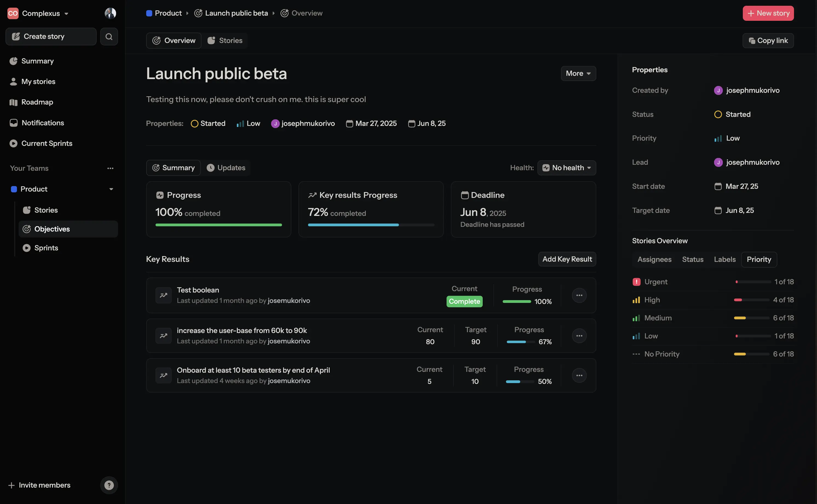Screen dimensions: 817x504
Task: Click the Low priority bars icon in Properties panel
Action: (x=718, y=138)
